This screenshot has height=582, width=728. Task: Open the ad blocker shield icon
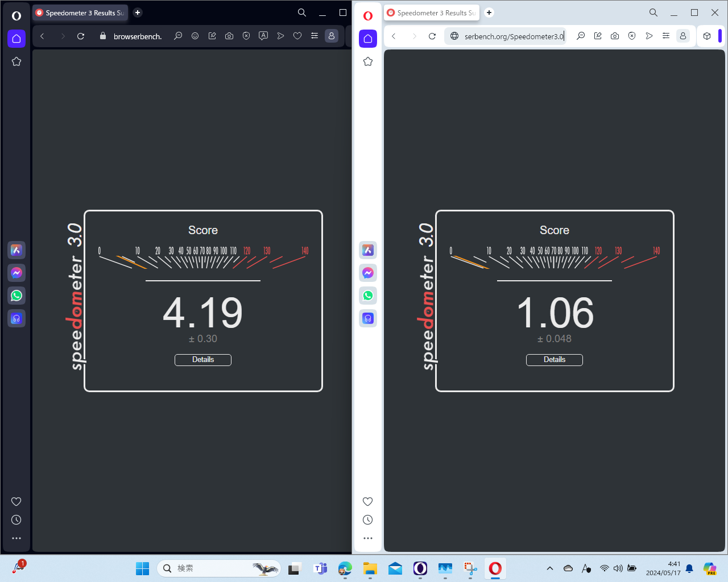pos(246,36)
